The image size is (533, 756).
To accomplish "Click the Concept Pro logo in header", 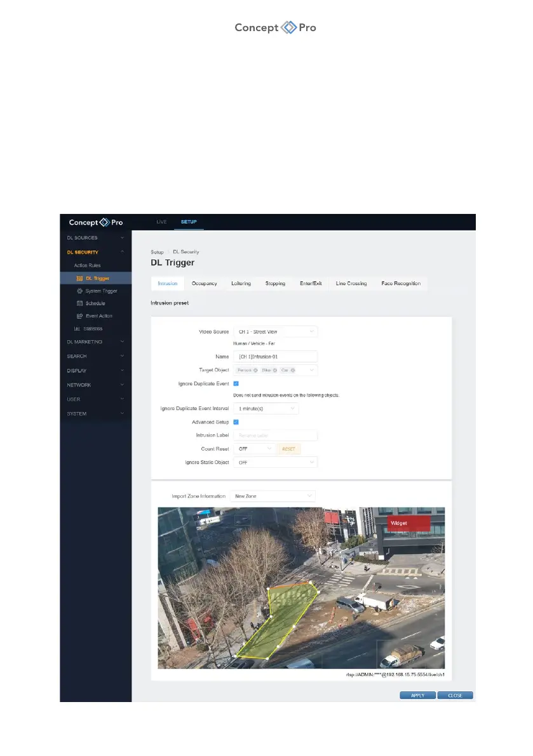I will (96, 223).
